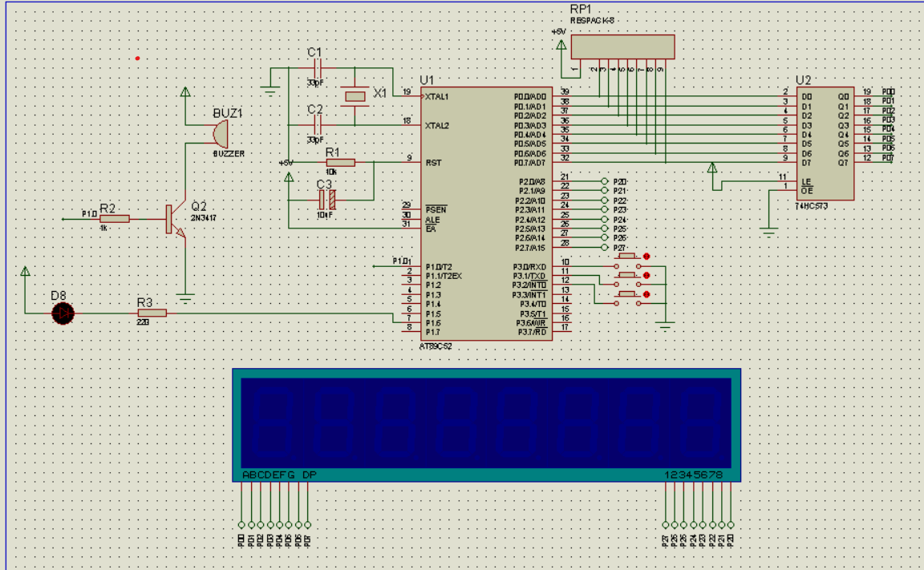Click the ground symbol on U2's OE line
The width and height of the screenshot is (924, 570).
(x=768, y=232)
